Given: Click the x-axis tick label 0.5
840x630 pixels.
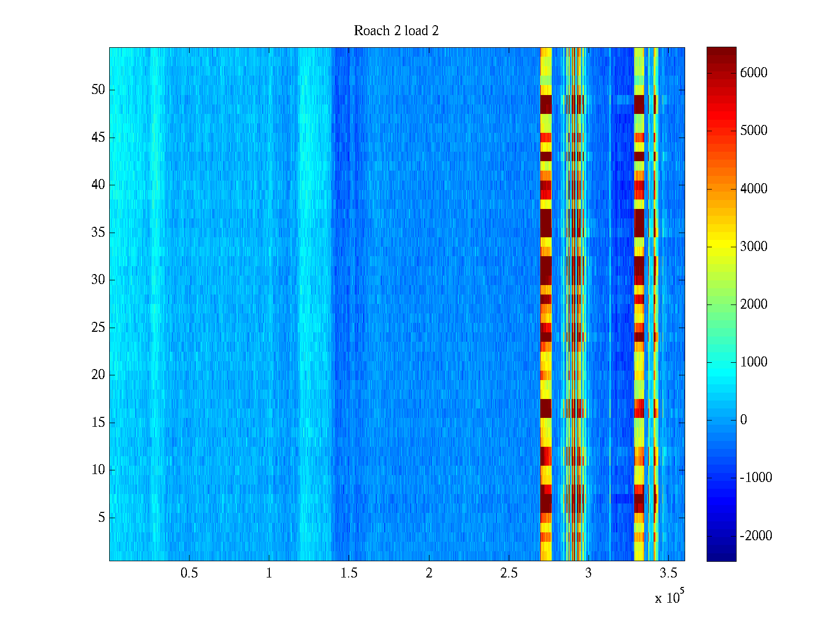Looking at the screenshot, I should click(x=189, y=573).
